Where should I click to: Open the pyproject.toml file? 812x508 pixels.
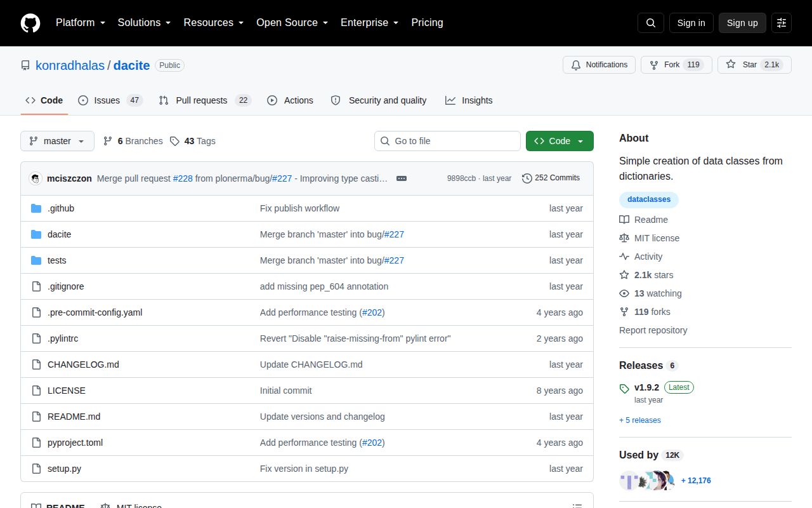click(x=75, y=443)
